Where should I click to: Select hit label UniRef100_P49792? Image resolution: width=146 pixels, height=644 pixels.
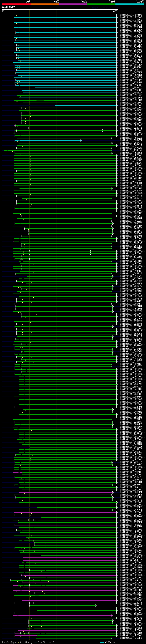click(131, 110)
